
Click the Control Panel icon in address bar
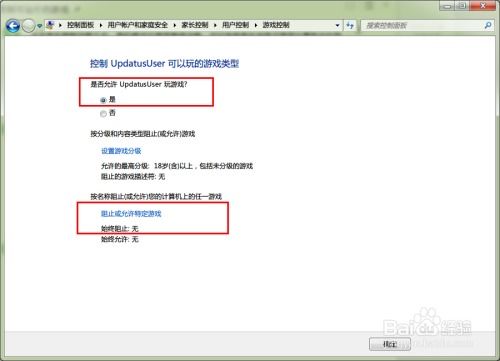(x=50, y=25)
